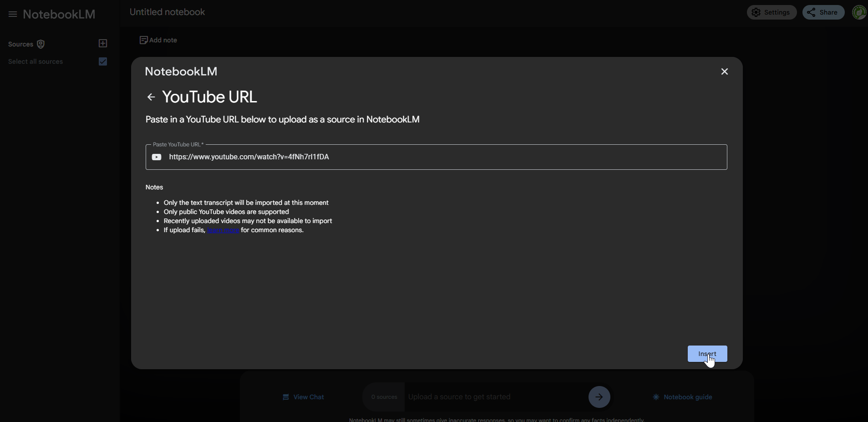This screenshot has width=868, height=422.
Task: Click the 0 sources indicator
Action: click(x=384, y=397)
